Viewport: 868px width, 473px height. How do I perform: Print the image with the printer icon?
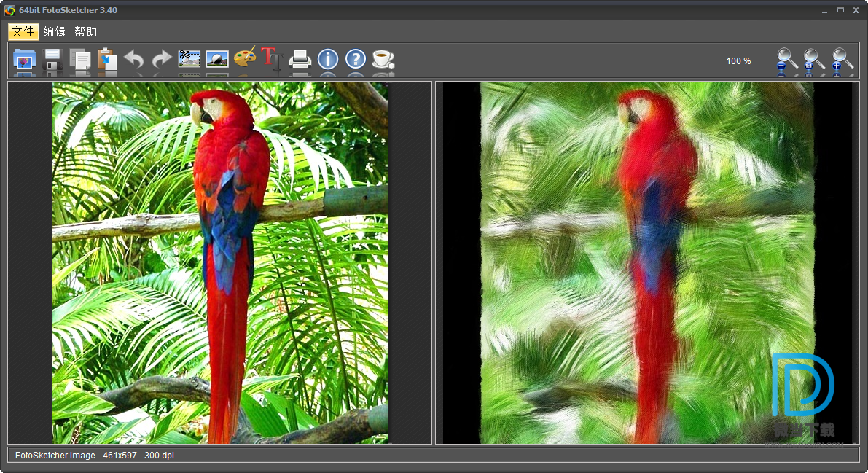click(300, 59)
